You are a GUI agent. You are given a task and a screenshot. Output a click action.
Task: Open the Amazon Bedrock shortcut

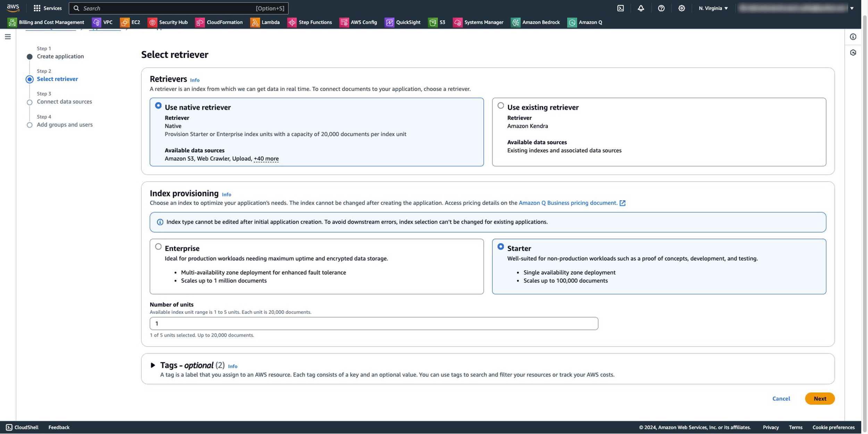[x=535, y=22]
